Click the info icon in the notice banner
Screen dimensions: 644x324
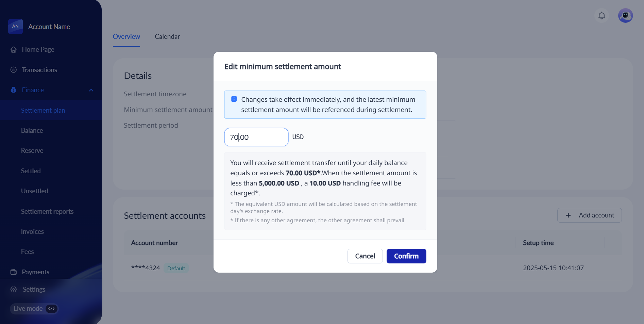[234, 99]
